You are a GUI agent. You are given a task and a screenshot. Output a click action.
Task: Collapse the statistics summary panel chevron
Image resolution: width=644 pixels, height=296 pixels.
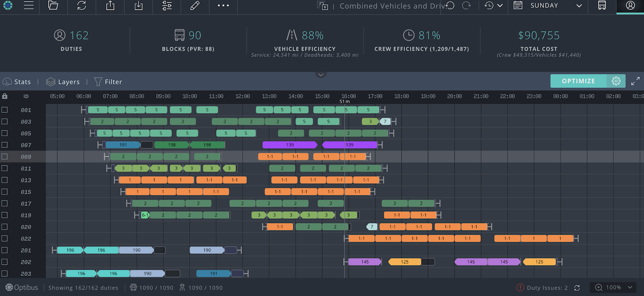(x=321, y=75)
